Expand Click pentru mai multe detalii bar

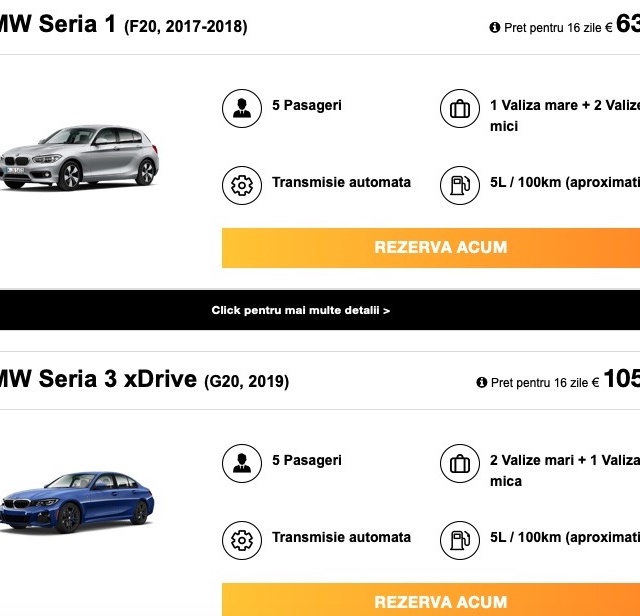[x=300, y=310]
